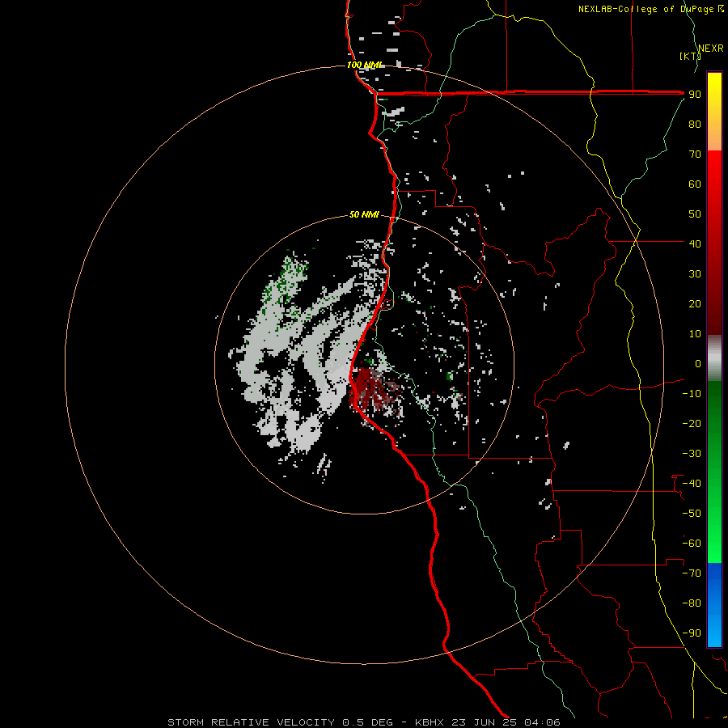The height and width of the screenshot is (728, 728).
Task: Click the "40" value on velocity scale
Action: click(695, 243)
